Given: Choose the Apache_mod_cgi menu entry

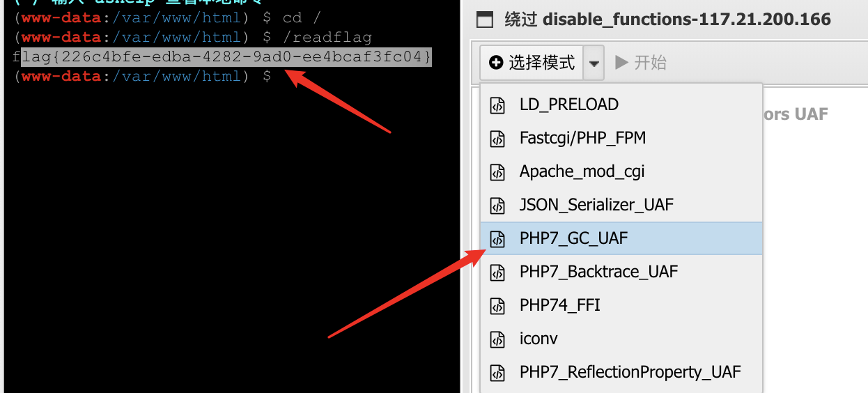Looking at the screenshot, I should [621, 172].
